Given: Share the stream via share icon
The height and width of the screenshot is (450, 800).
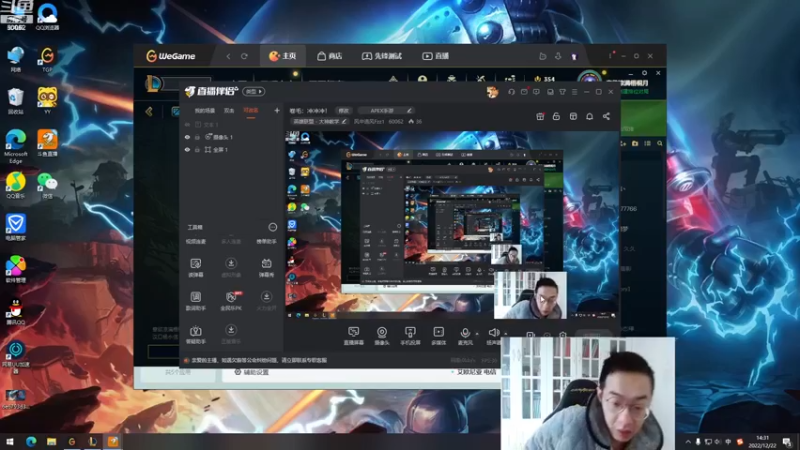Looking at the screenshot, I should [x=606, y=116].
